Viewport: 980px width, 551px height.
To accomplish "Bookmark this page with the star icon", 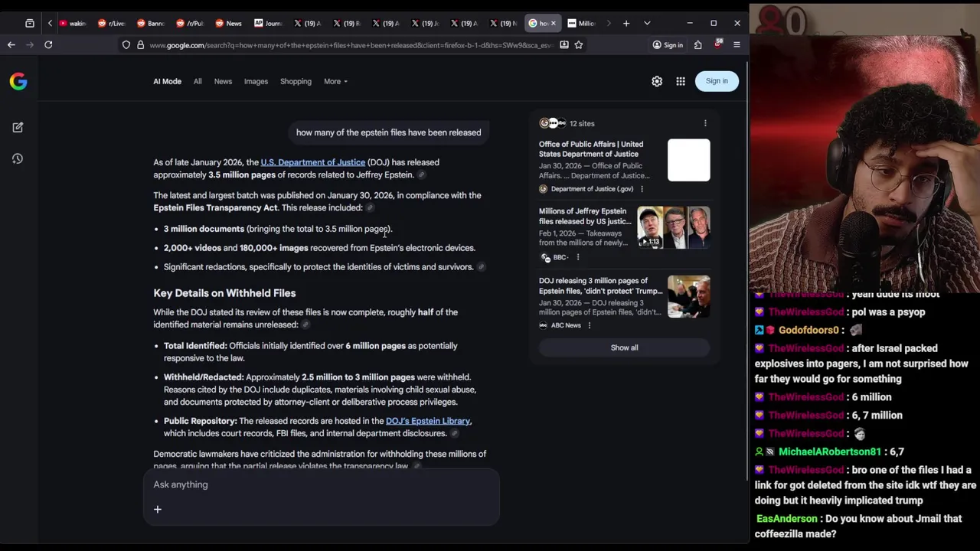I will point(579,45).
